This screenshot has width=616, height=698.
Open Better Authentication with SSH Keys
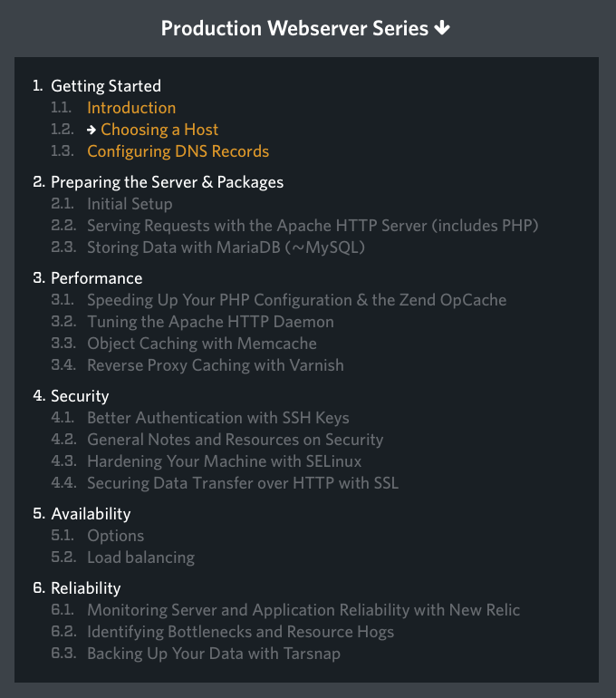click(218, 418)
